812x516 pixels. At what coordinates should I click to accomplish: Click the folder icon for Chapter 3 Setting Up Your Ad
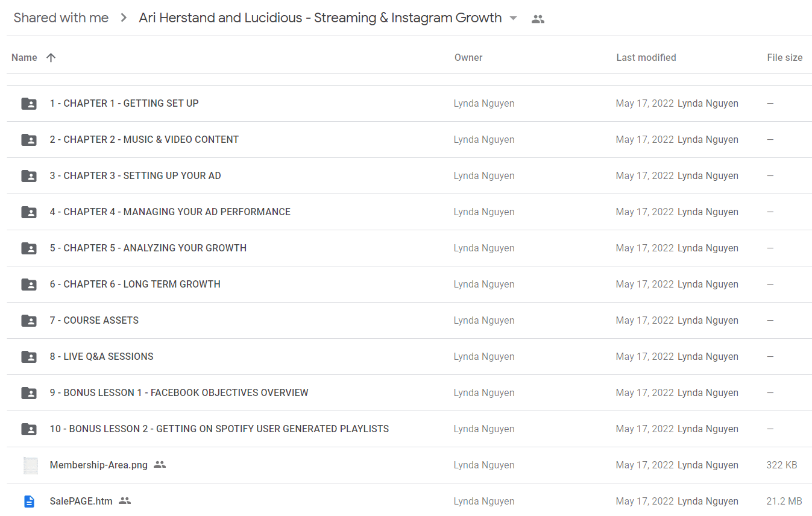click(29, 176)
